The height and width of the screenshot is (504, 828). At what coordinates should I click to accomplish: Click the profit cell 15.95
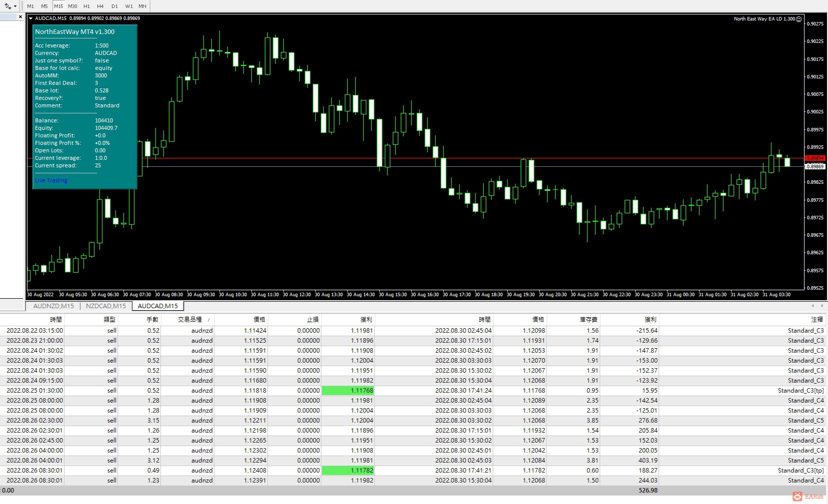[650, 391]
